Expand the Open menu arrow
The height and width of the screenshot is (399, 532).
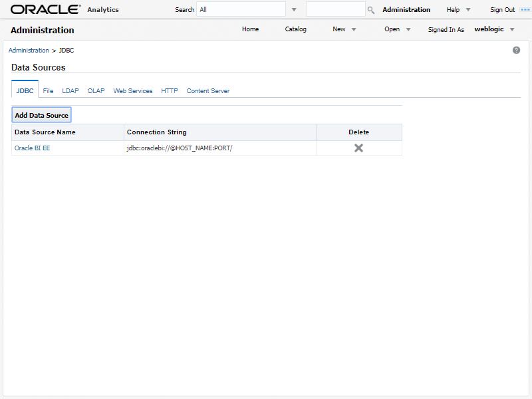[408, 29]
